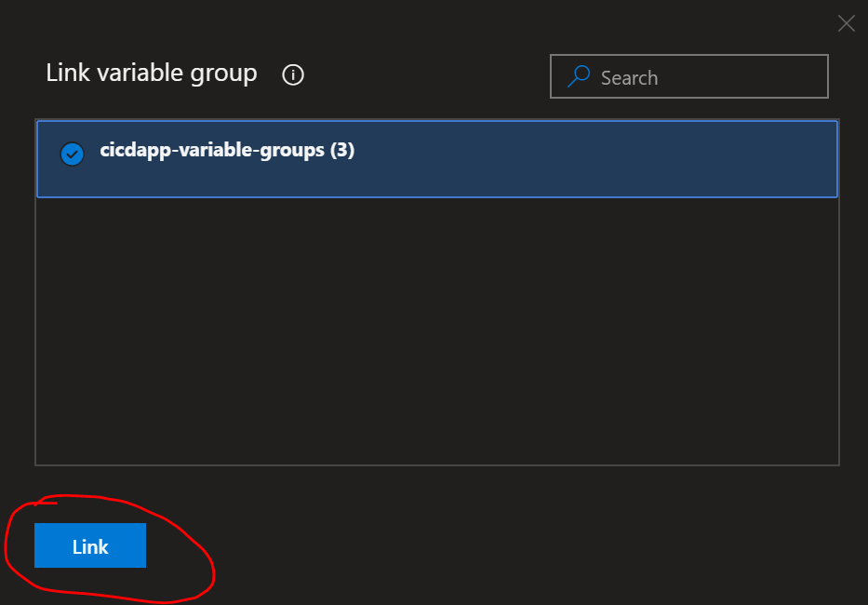Uncheck the cicdapp-variable-groups checkmark circle
Image resolution: width=868 pixels, height=605 pixels.
tap(72, 154)
